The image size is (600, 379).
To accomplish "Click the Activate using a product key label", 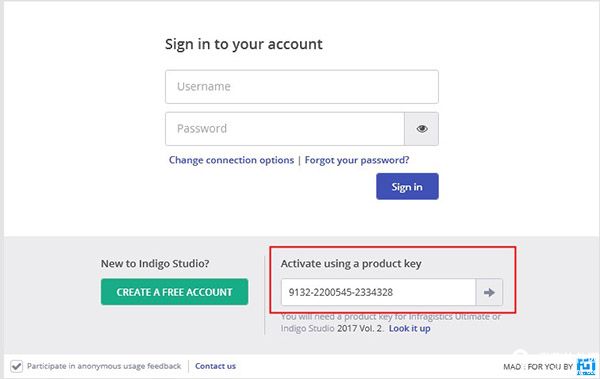I will (x=351, y=263).
